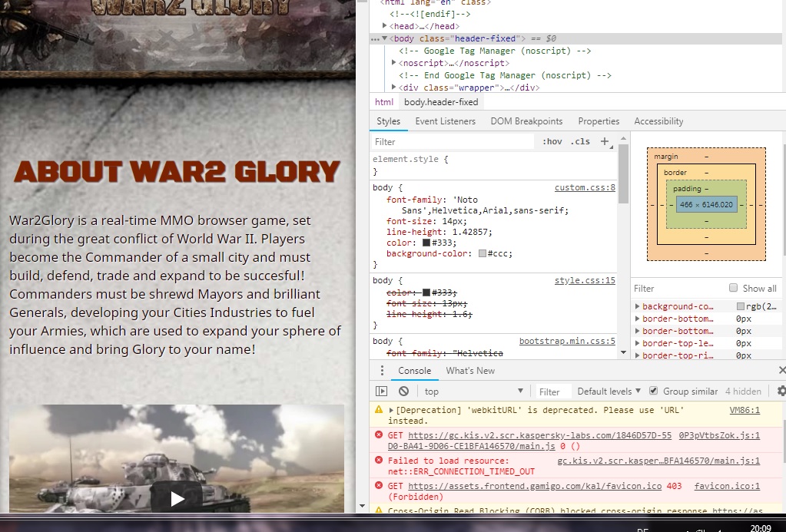Switch to What's New drawer tab
The width and height of the screenshot is (786, 532).
[x=470, y=371]
